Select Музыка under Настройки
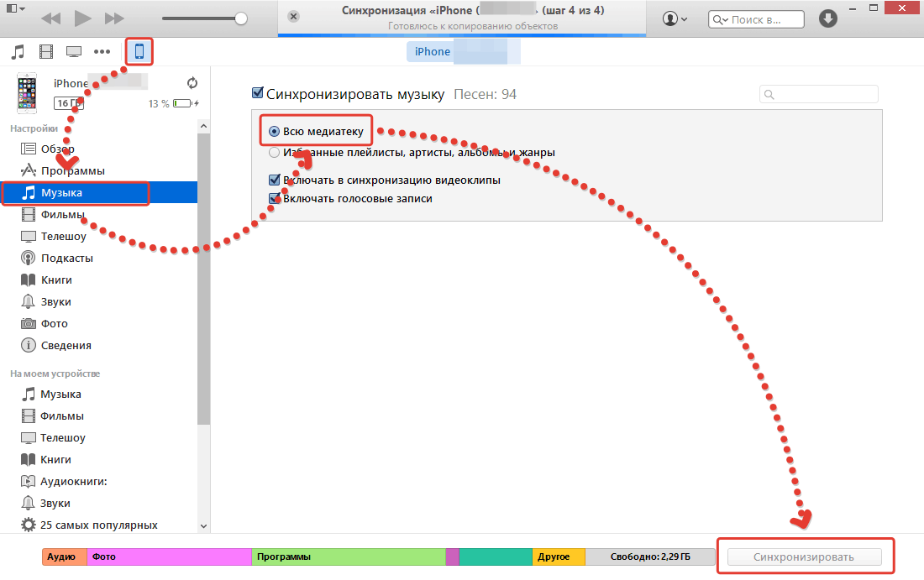 [99, 192]
